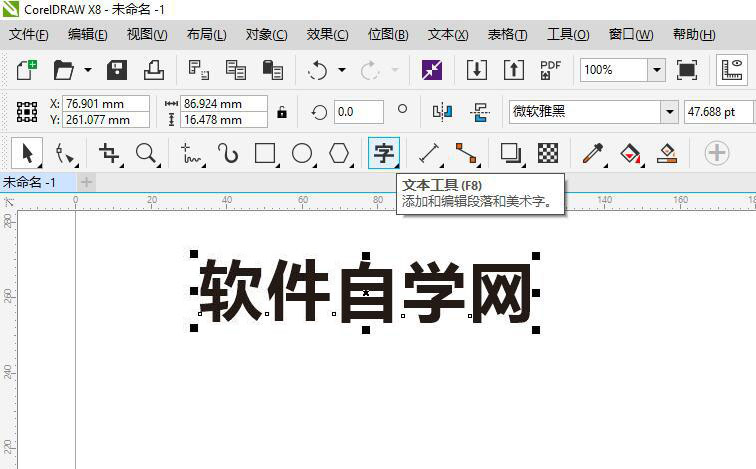Viewport: 756px width, 469px height.
Task: Select the Text tool 字
Action: [384, 153]
